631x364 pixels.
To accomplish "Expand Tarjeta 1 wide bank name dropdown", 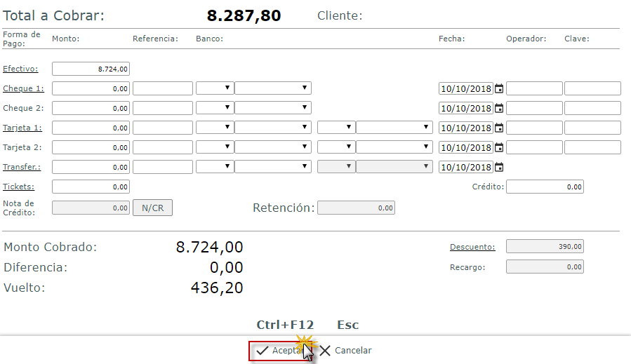I will pyautogui.click(x=273, y=128).
